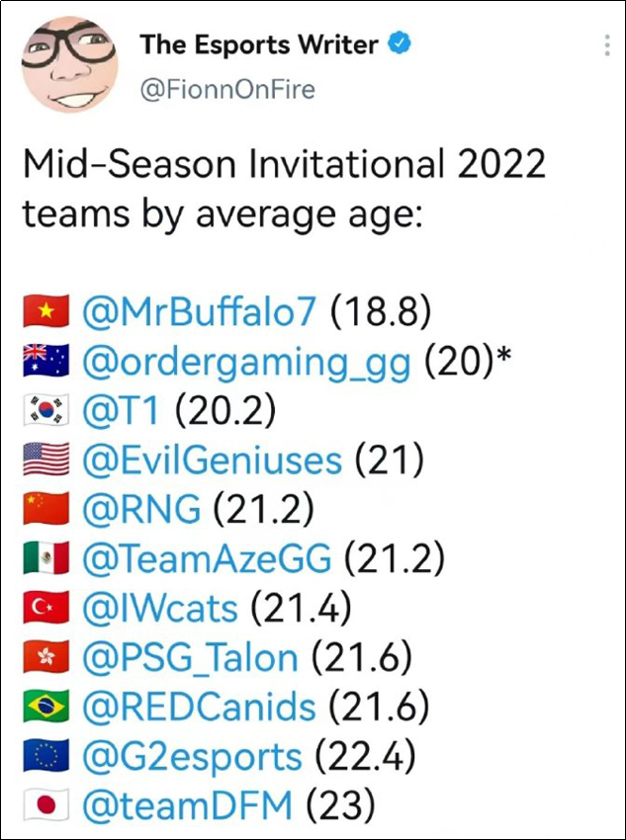Open the @TeamAzeGG mention
The height and width of the screenshot is (840, 626).
(207, 558)
